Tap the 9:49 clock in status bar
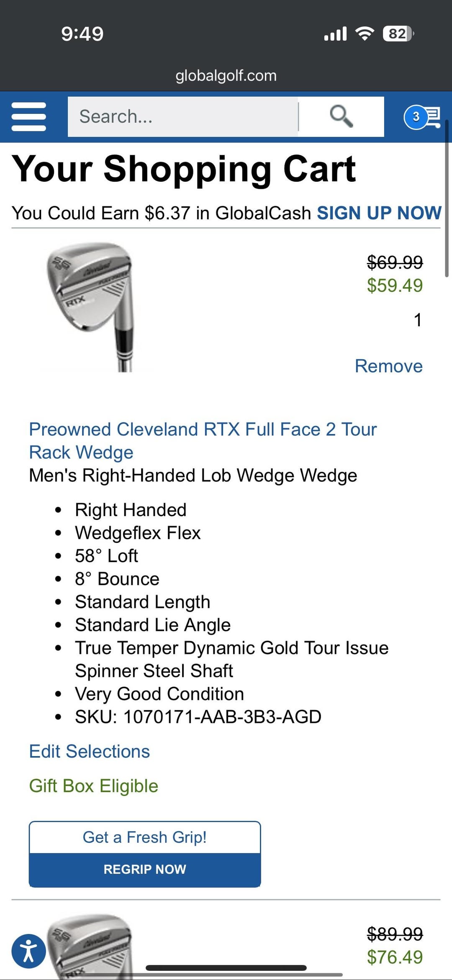The image size is (452, 980). 82,33
